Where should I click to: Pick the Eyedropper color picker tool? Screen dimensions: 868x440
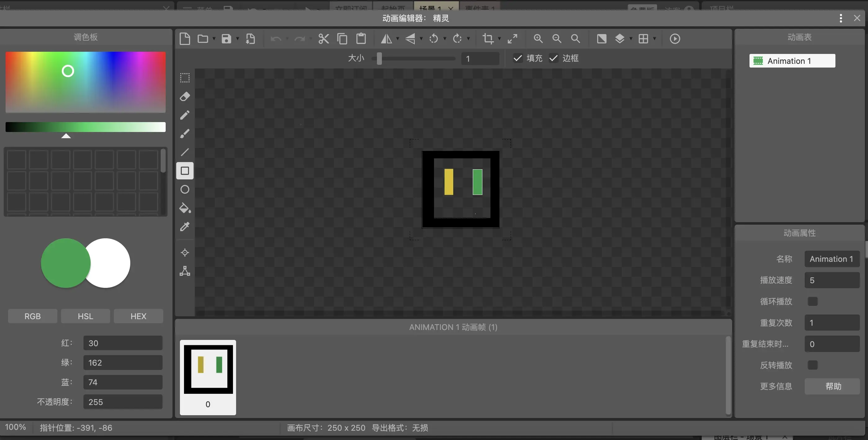click(x=185, y=227)
